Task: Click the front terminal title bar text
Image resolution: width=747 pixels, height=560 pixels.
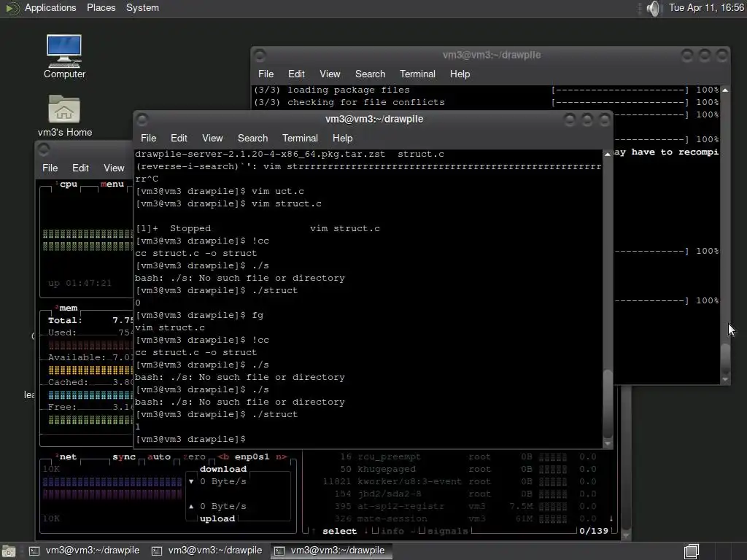Action: (374, 119)
